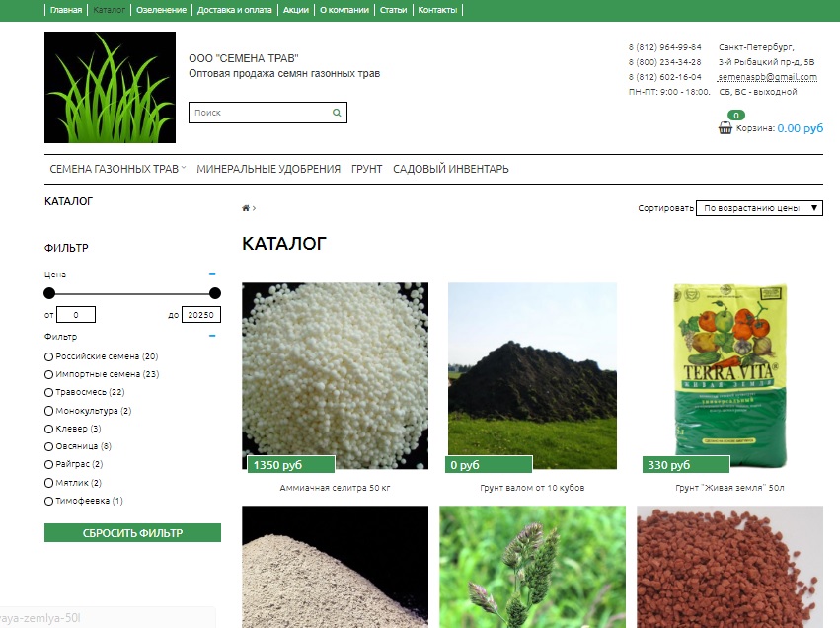840x628 pixels.
Task: Open Акции menu item
Action: [x=296, y=10]
